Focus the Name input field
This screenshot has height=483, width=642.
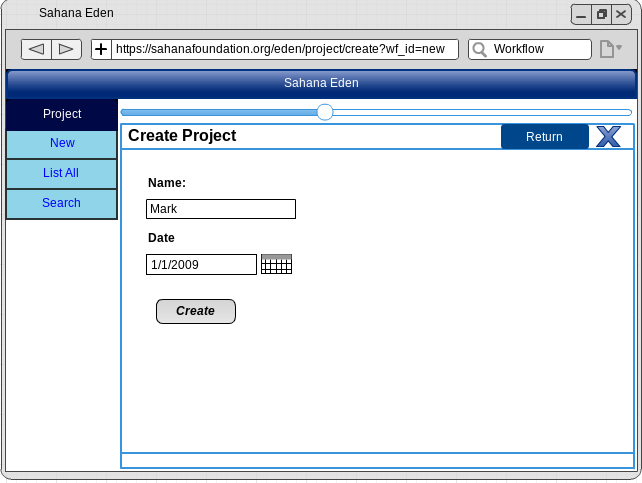[x=221, y=209]
